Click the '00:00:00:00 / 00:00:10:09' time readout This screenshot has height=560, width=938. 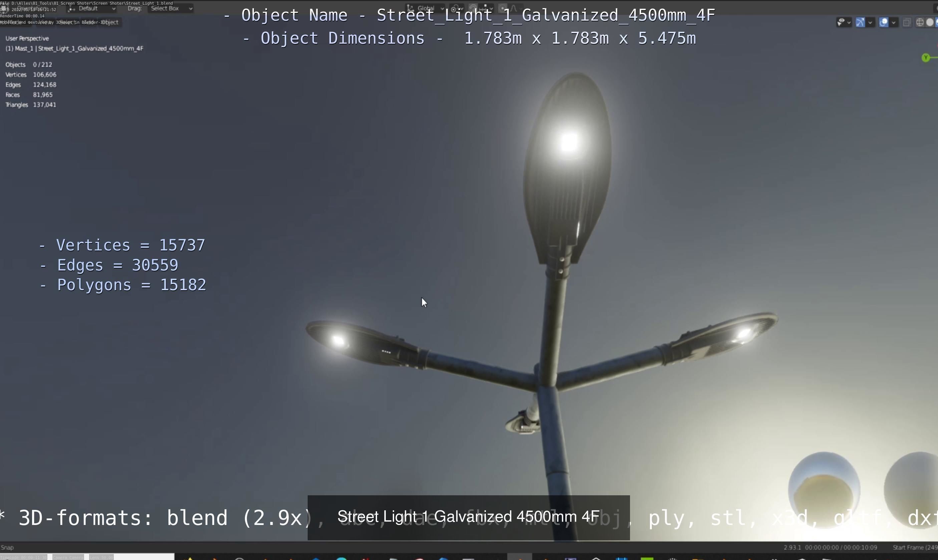coord(841,548)
